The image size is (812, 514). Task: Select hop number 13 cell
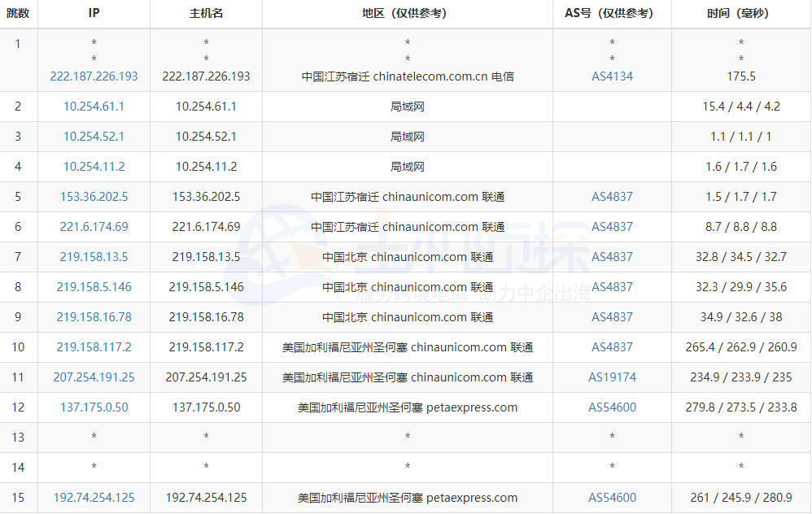(18, 438)
